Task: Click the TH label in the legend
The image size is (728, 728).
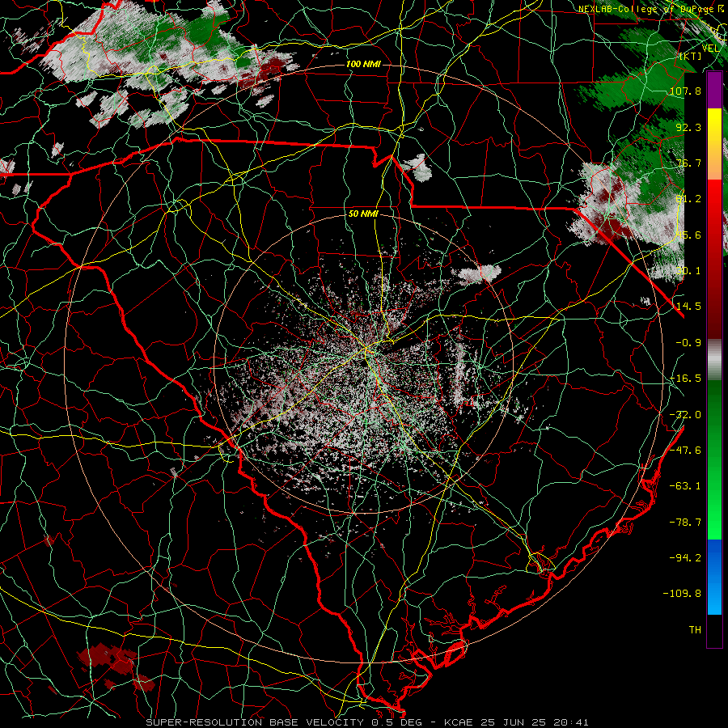Action: tap(695, 630)
